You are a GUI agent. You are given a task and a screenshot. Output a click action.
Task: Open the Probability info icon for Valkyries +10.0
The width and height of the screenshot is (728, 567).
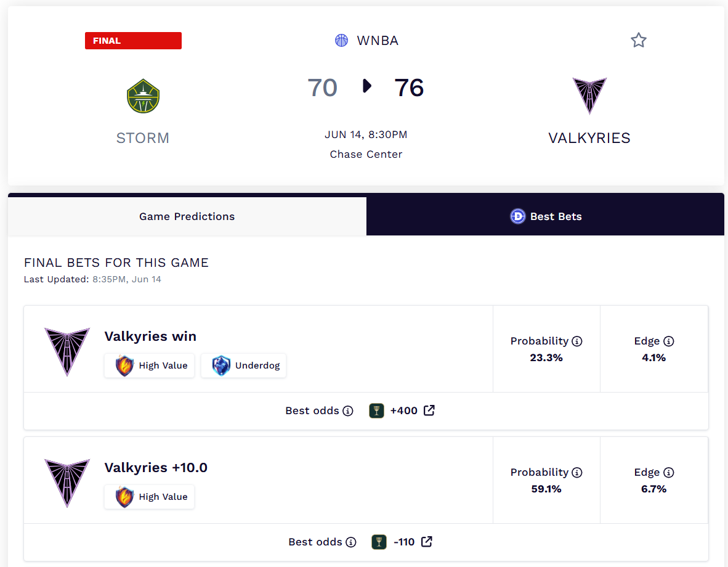tap(577, 473)
